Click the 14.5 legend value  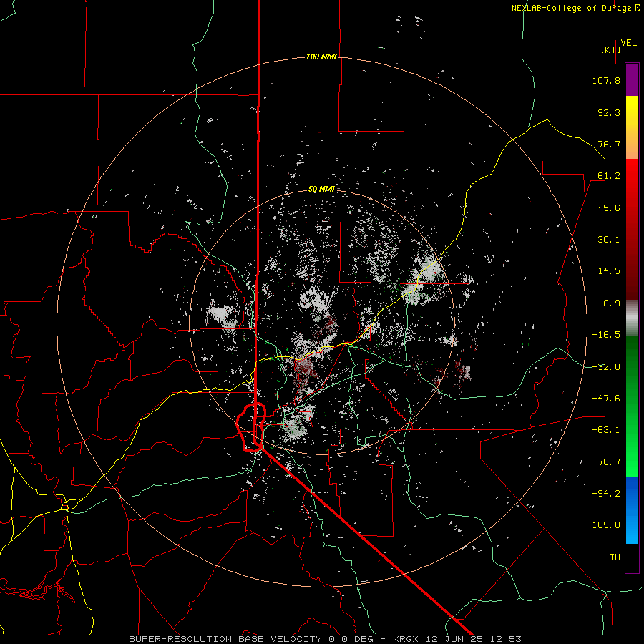click(x=609, y=271)
